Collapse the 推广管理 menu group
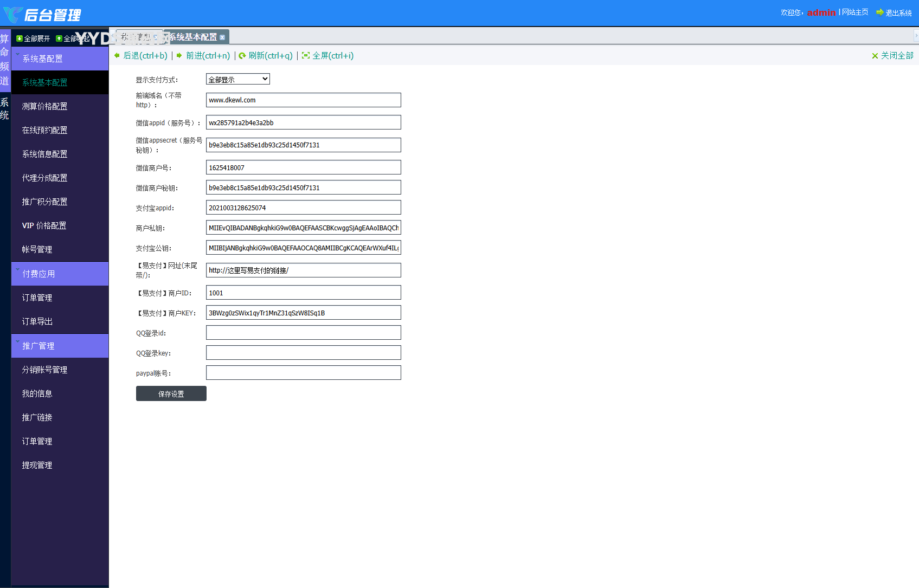 (x=60, y=346)
